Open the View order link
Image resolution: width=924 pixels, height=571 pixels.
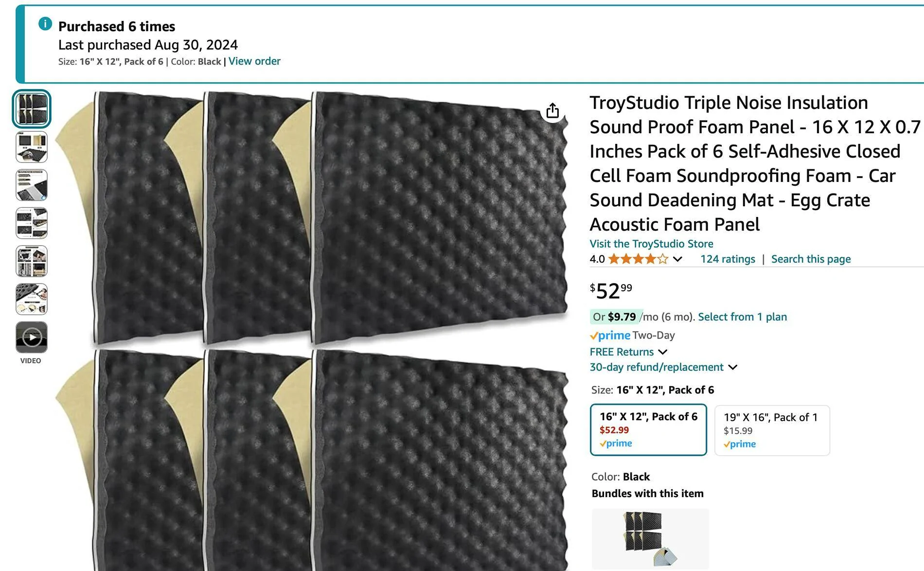(x=254, y=61)
